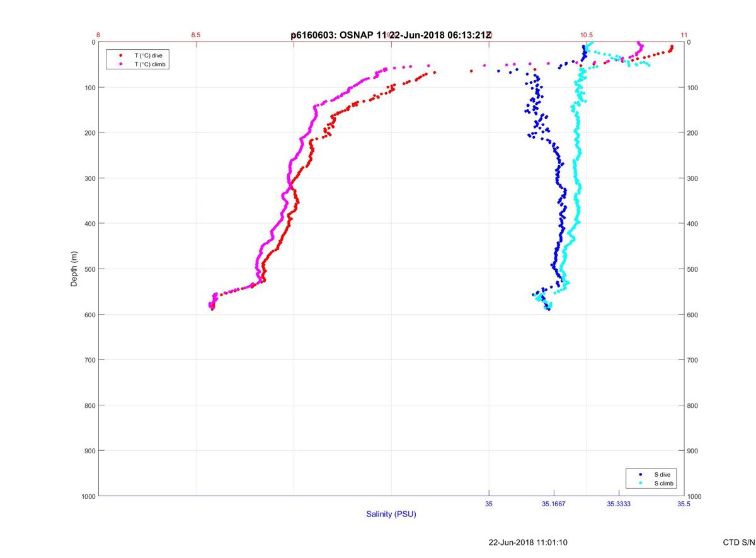The width and height of the screenshot is (756, 558).
Task: Click the blue marker beside 'S dive'
Action: pyautogui.click(x=641, y=474)
